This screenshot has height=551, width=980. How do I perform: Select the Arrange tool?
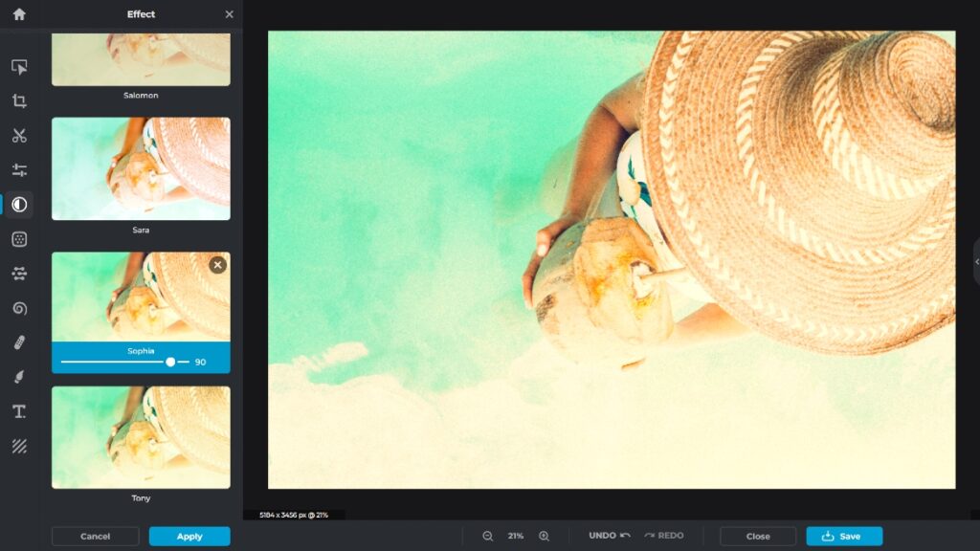pos(18,65)
